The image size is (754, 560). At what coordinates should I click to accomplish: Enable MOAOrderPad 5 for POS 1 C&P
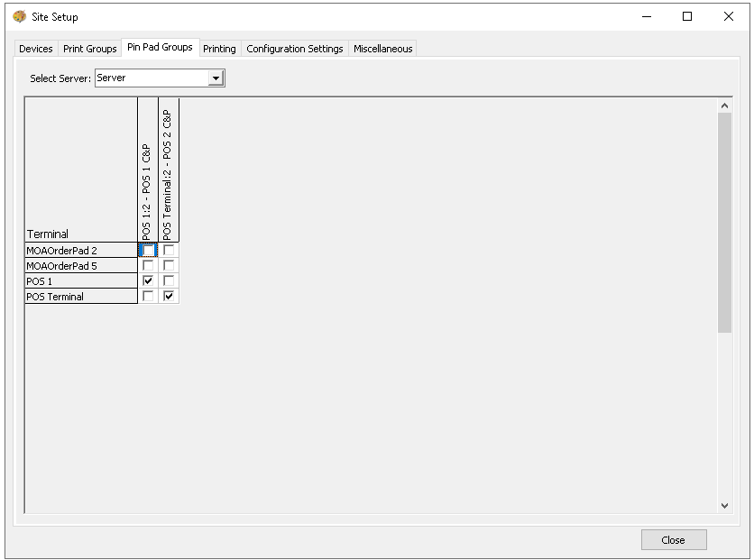coord(148,266)
